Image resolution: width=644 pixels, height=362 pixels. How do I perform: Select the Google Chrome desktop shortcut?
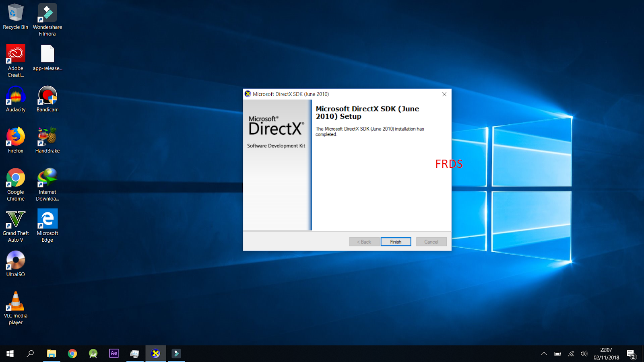pyautogui.click(x=16, y=185)
